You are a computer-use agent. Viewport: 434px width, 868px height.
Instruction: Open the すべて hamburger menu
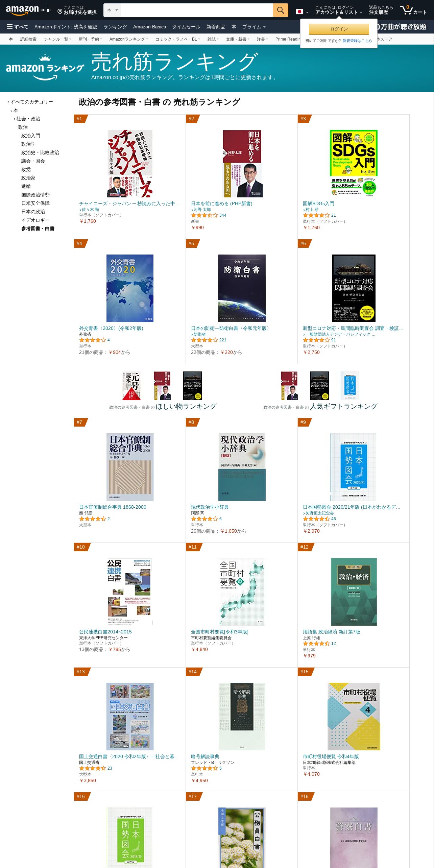tap(17, 27)
